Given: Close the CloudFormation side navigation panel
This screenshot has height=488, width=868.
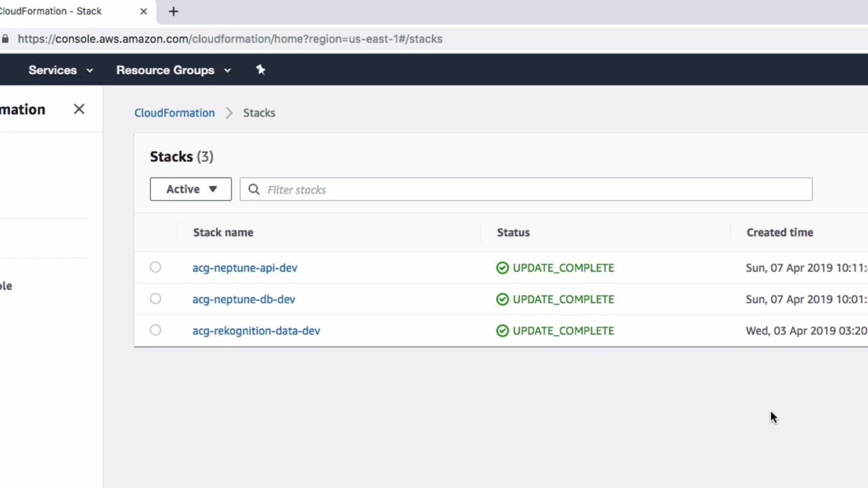Looking at the screenshot, I should (x=79, y=109).
